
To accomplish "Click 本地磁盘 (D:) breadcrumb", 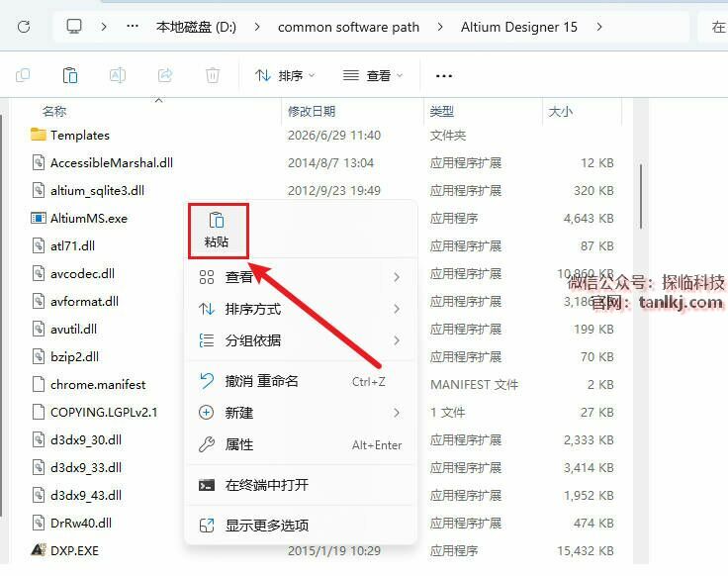I will (196, 27).
